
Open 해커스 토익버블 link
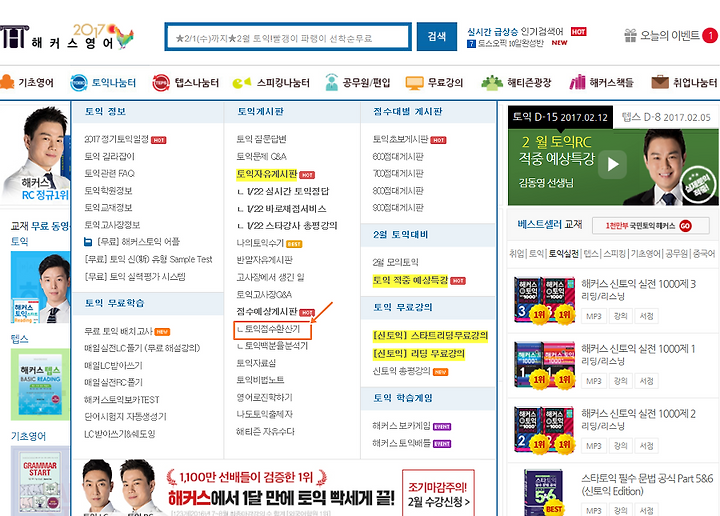[401, 443]
